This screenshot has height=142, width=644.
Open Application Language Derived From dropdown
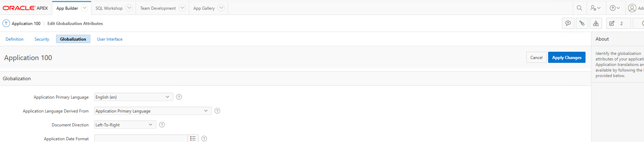152,111
